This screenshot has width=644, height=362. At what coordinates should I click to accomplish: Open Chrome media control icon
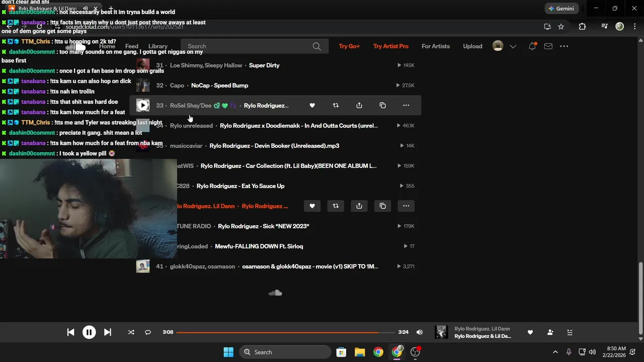pos(604,27)
